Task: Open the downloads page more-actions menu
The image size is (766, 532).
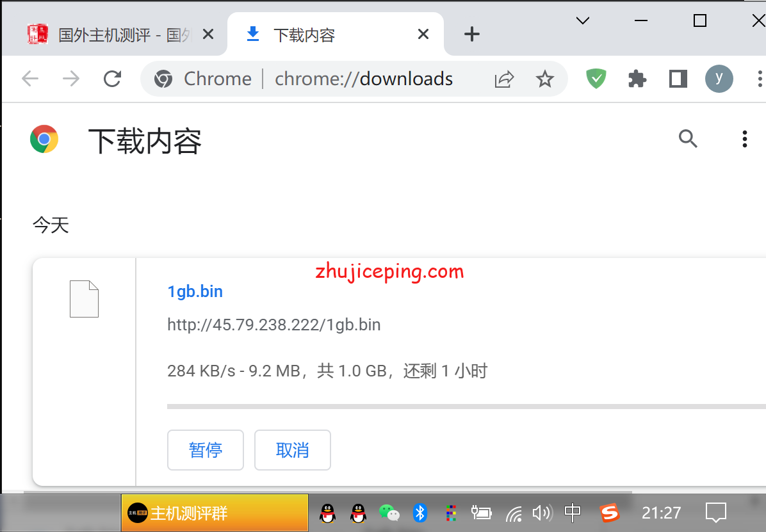Action: pyautogui.click(x=744, y=139)
